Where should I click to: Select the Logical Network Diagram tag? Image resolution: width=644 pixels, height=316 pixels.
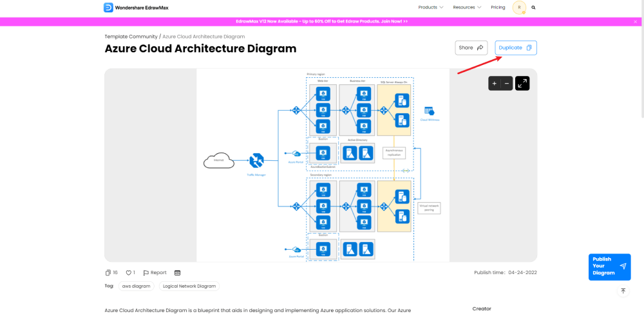[189, 286]
